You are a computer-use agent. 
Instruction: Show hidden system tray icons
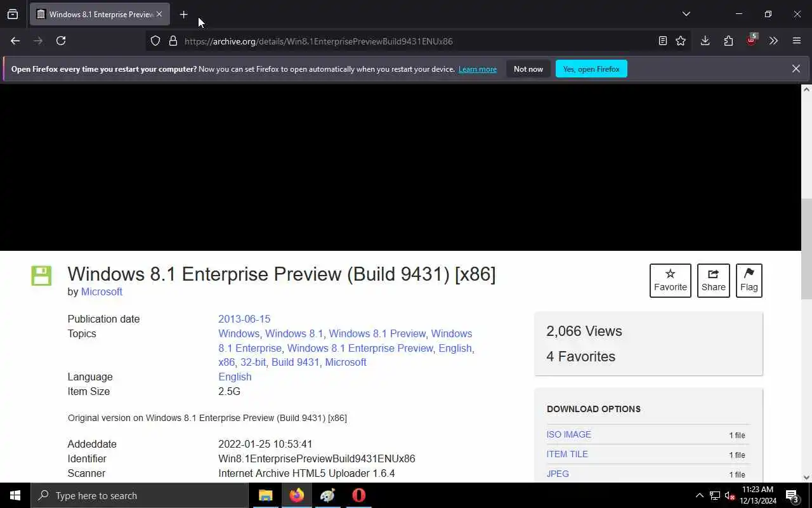point(700,495)
